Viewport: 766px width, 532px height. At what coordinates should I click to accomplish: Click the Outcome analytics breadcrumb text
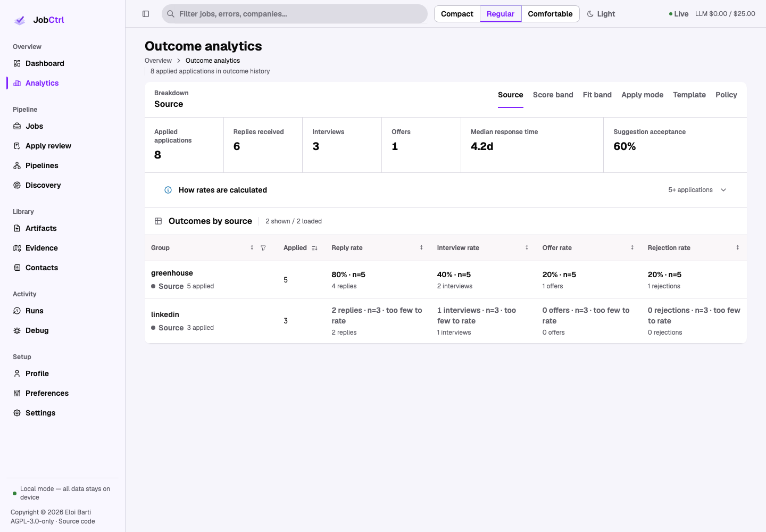pyautogui.click(x=213, y=61)
